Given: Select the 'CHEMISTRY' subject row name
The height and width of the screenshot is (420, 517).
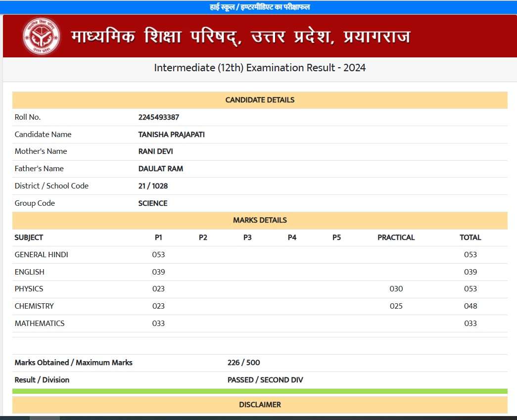Looking at the screenshot, I should click(34, 306).
